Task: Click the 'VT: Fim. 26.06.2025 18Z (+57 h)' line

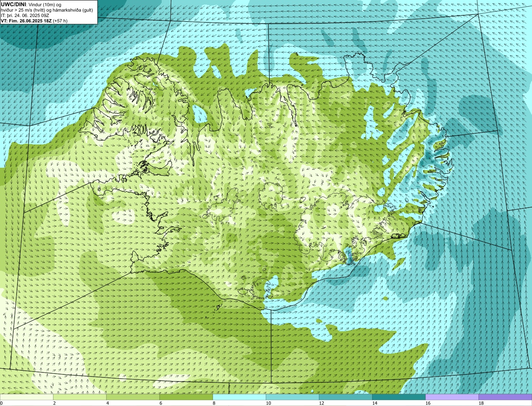Action: point(34,21)
